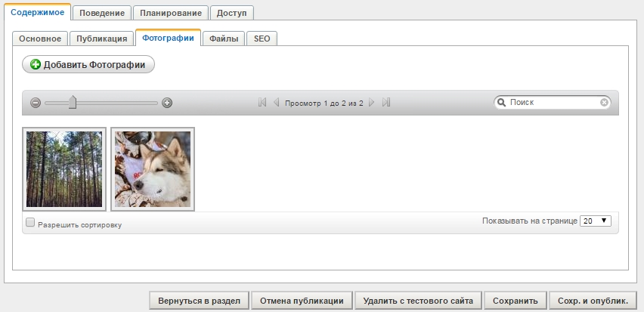Image resolution: width=644 pixels, height=312 pixels.
Task: Go to last page of photos
Action: (x=386, y=102)
